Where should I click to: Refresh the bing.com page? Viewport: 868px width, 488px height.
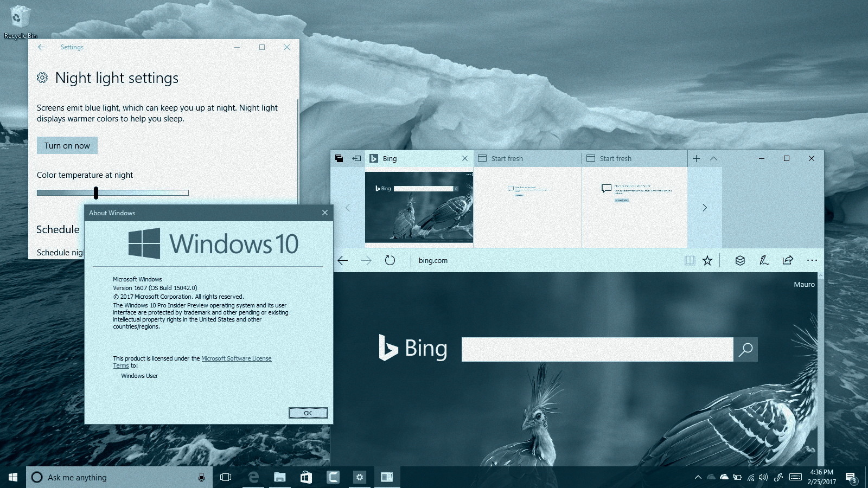pyautogui.click(x=390, y=260)
